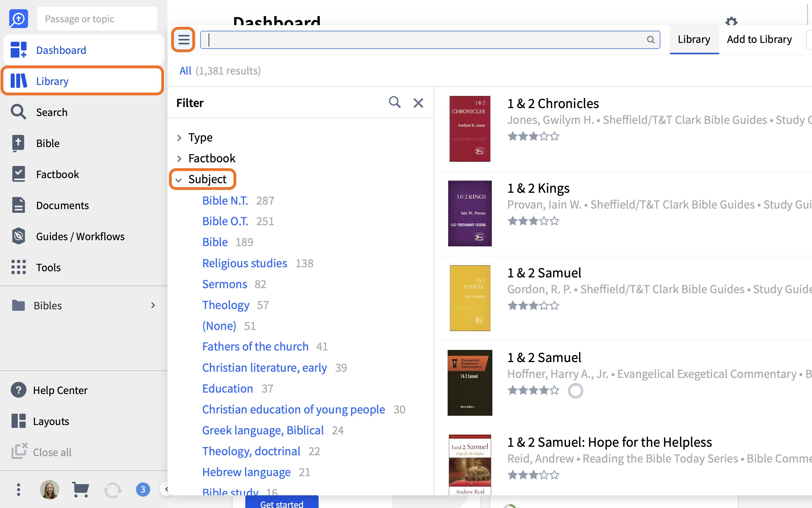Filter by Theology subject with 57
The height and width of the screenshot is (508, 812).
click(226, 305)
